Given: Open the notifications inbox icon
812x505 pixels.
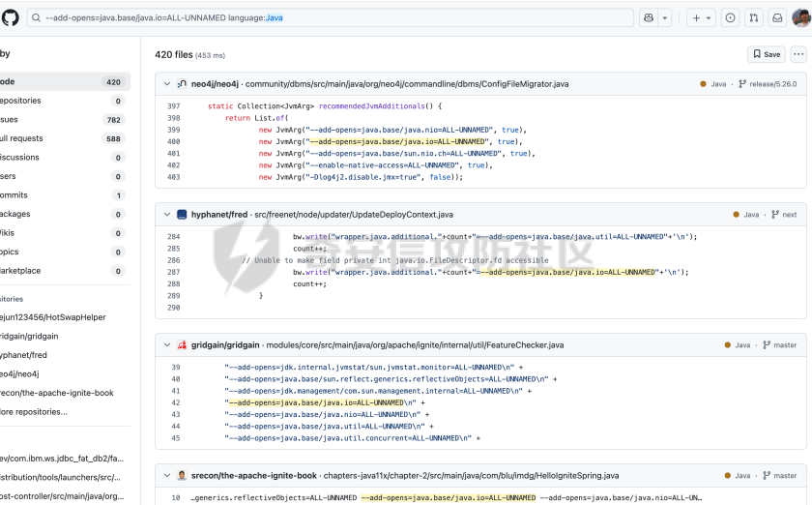Looking at the screenshot, I should click(777, 18).
